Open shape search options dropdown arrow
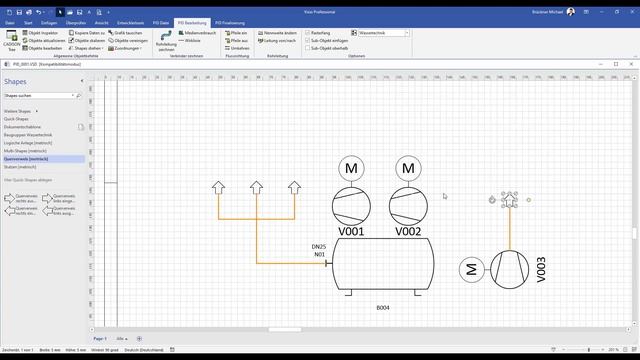 click(x=73, y=96)
